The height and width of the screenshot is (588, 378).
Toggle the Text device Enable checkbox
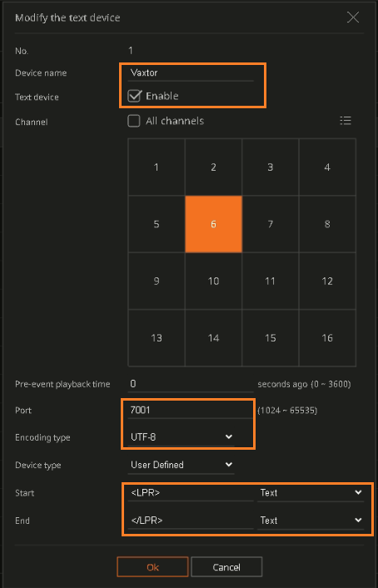[x=134, y=96]
